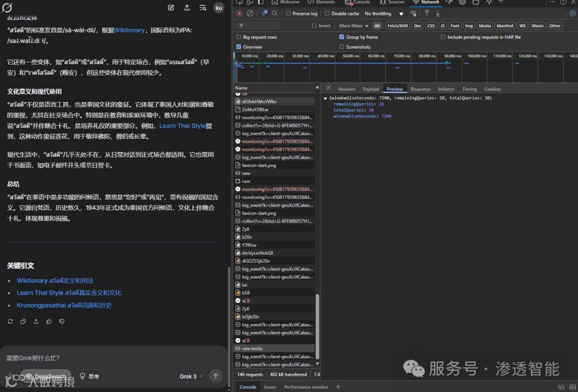Share the Grok conversation from header
578x392 pixels.
[187, 7]
